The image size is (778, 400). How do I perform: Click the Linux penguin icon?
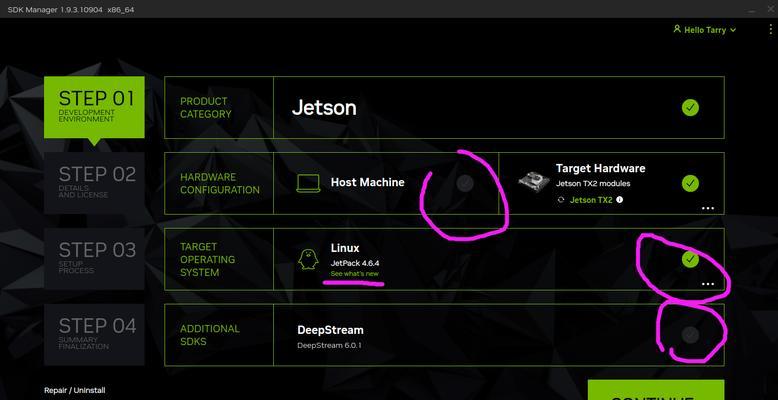pyautogui.click(x=308, y=260)
